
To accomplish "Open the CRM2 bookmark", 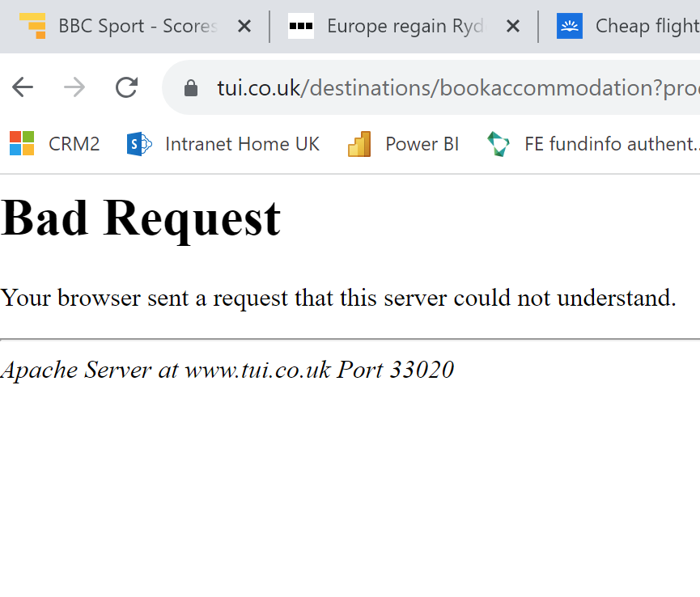I will coord(54,144).
